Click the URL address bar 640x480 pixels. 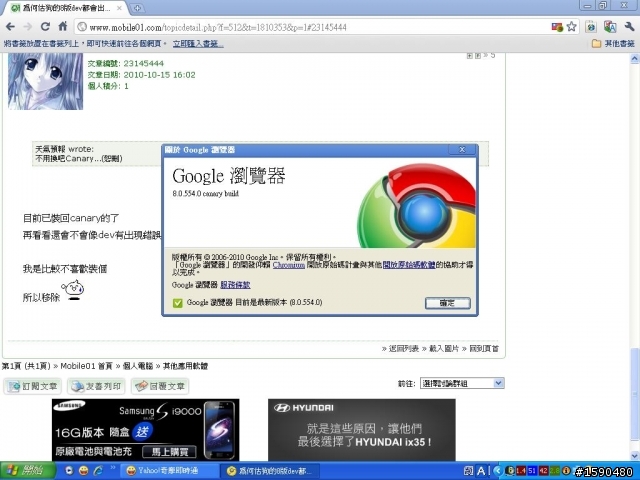(x=310, y=27)
